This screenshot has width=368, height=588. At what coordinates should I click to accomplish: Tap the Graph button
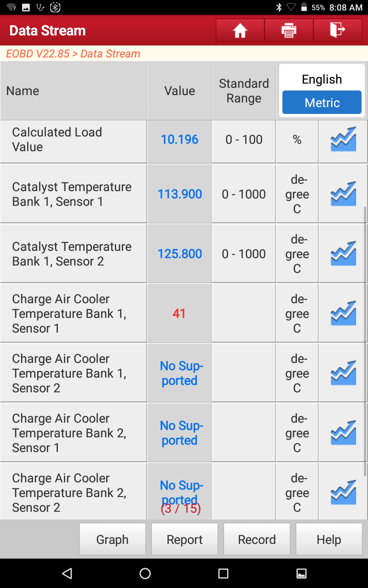[x=112, y=539]
